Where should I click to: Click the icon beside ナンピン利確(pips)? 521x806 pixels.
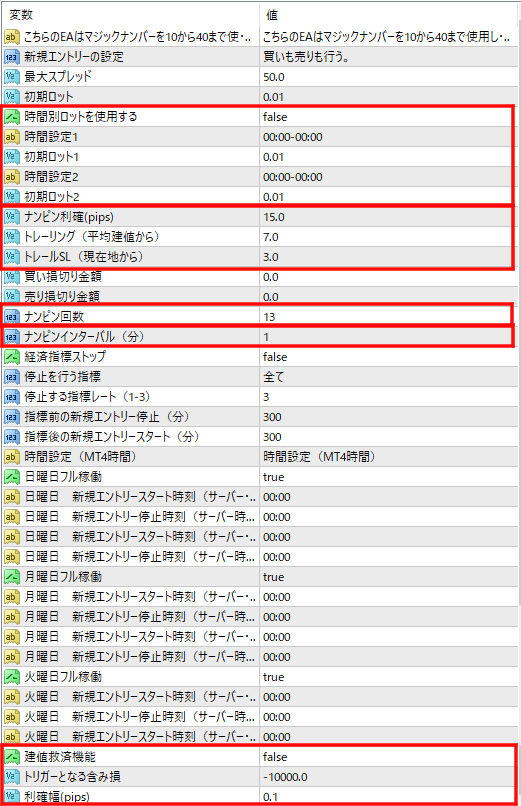pyautogui.click(x=12, y=217)
